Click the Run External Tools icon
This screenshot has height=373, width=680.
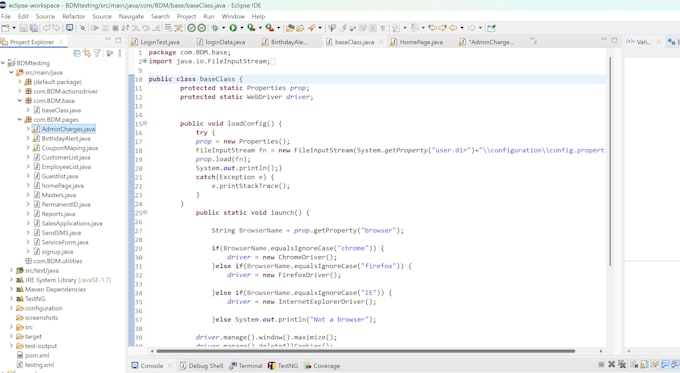coord(270,28)
